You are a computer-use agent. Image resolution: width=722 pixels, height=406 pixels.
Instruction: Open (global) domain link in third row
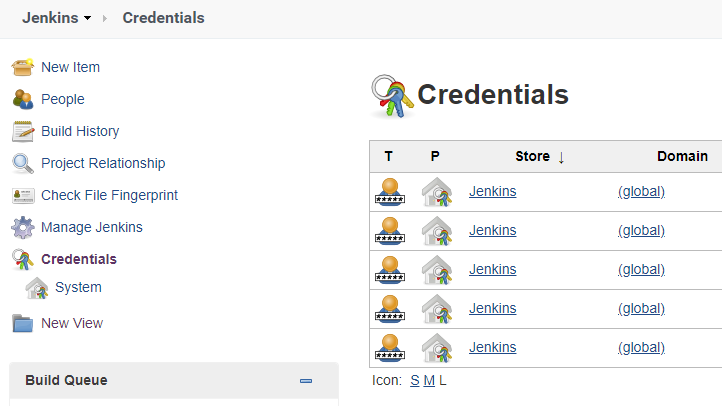641,269
